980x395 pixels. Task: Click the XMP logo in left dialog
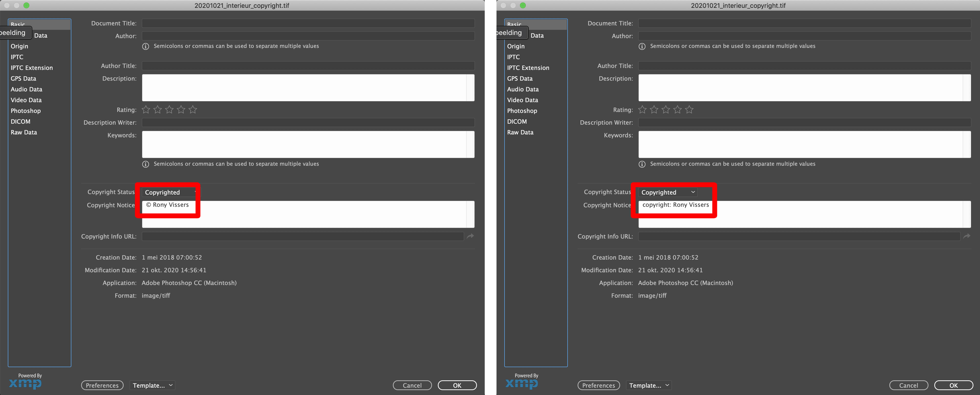tap(25, 384)
